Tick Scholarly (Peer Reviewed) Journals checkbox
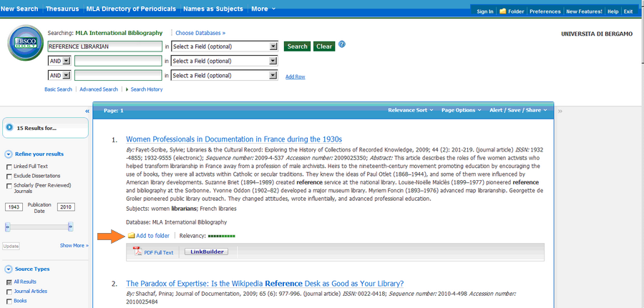Screen dimensions: 644x308 click(9, 186)
